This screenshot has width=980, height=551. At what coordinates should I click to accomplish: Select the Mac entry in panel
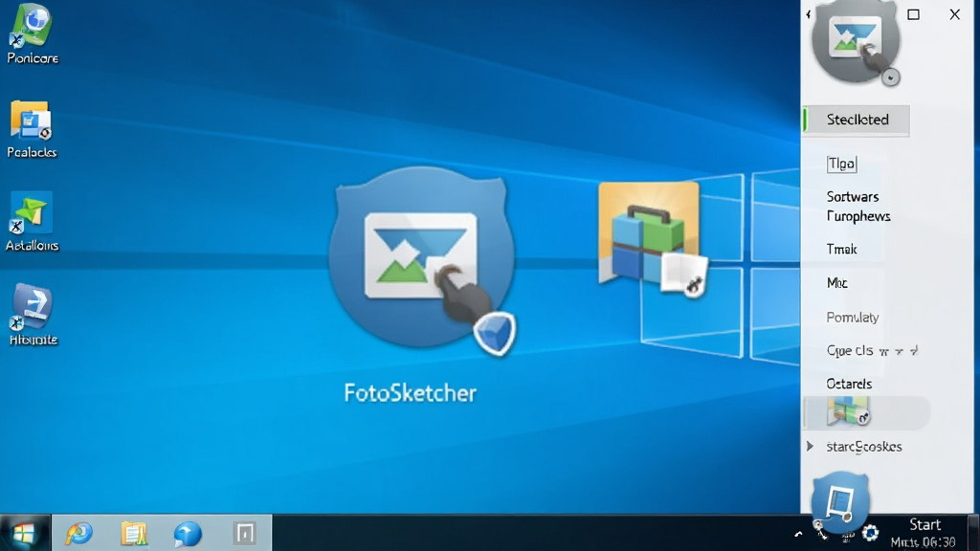pyautogui.click(x=836, y=283)
